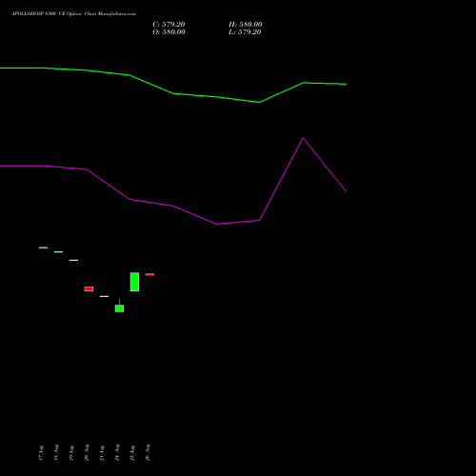Image resolution: width=476 pixels, height=476 pixels.
Task: Select the large green candle for 25 Aug
Action: [134, 282]
